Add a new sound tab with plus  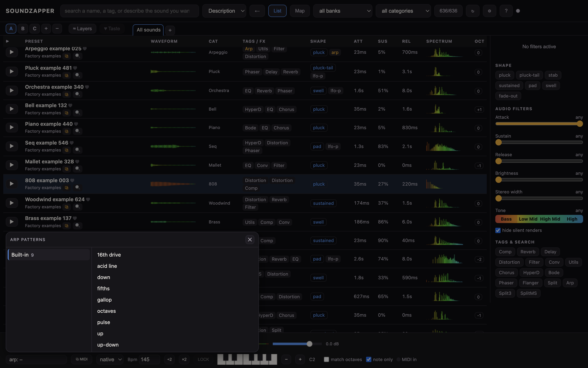(x=170, y=30)
